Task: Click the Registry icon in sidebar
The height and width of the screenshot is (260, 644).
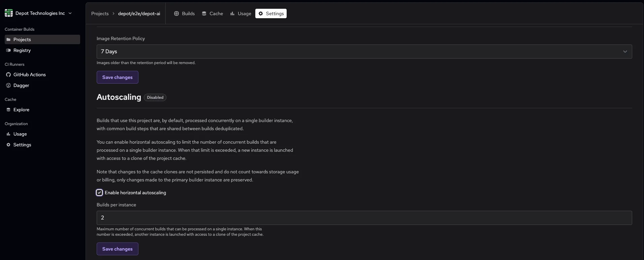Action: point(8,50)
